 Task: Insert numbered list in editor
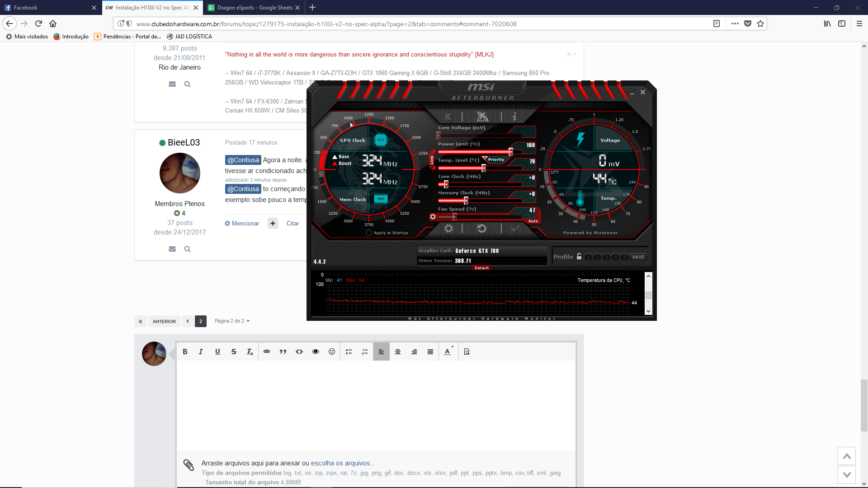pyautogui.click(x=365, y=352)
